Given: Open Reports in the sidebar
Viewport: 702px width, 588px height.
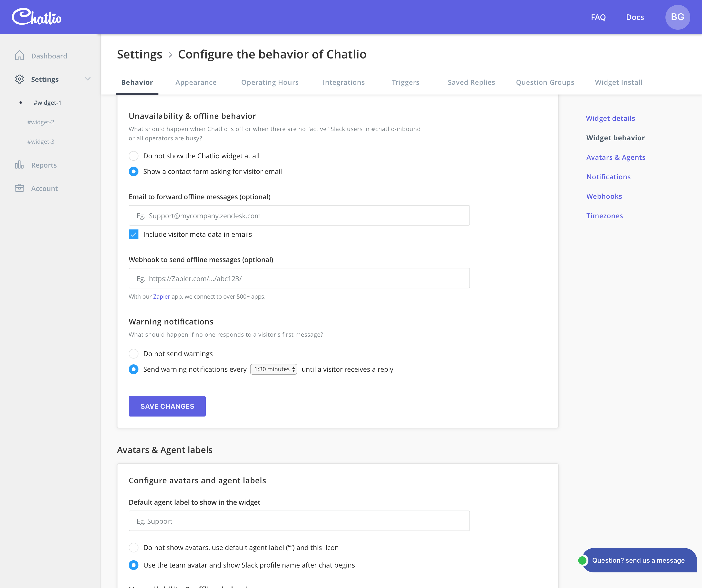Looking at the screenshot, I should tap(44, 165).
